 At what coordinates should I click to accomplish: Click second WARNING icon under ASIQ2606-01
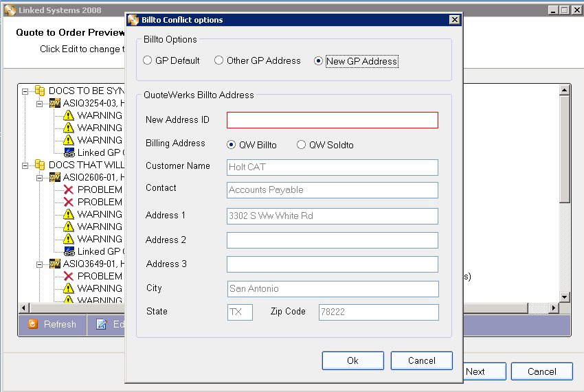tap(69, 227)
